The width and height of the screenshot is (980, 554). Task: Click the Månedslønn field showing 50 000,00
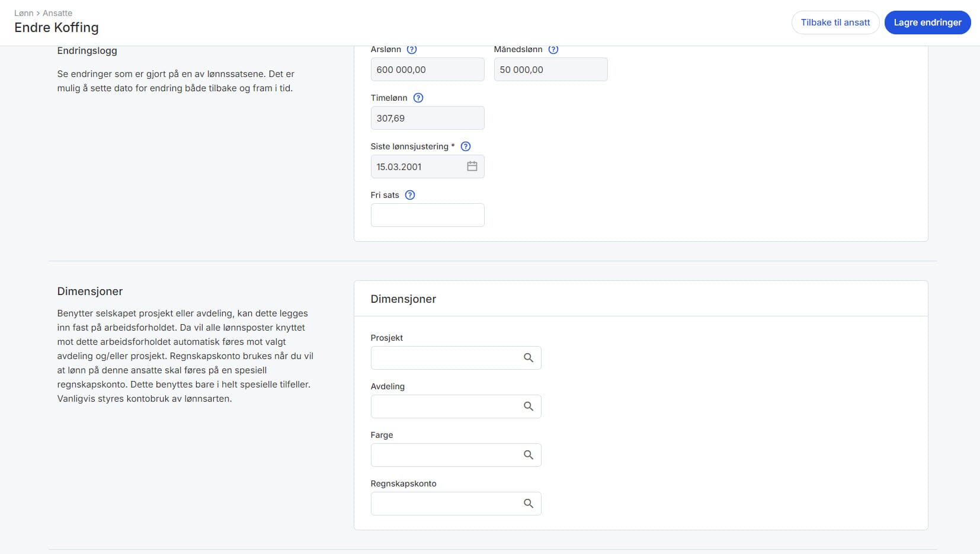point(550,69)
